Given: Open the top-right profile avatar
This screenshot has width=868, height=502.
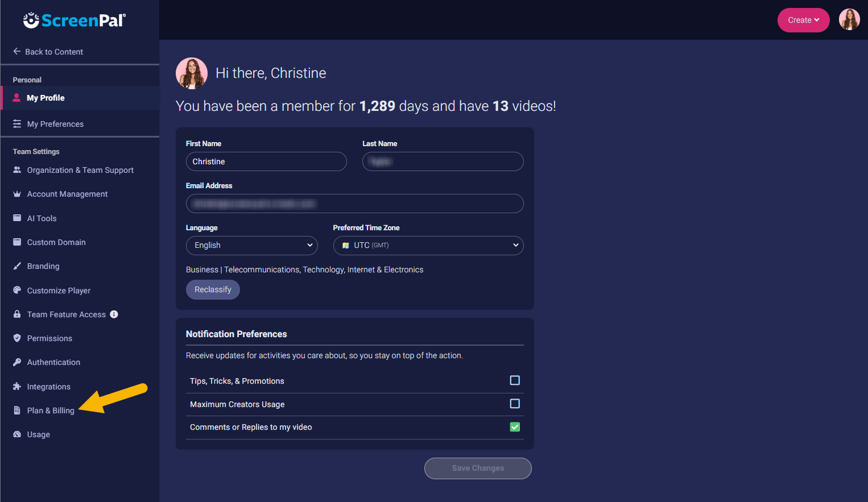Looking at the screenshot, I should tap(849, 20).
